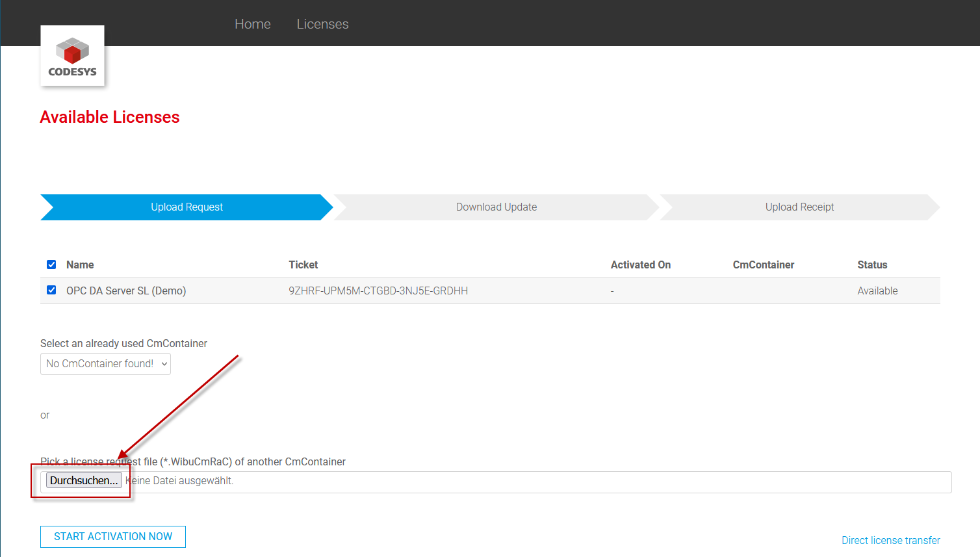Click the Ticket column header
Screen dimensions: 980x557
303,265
